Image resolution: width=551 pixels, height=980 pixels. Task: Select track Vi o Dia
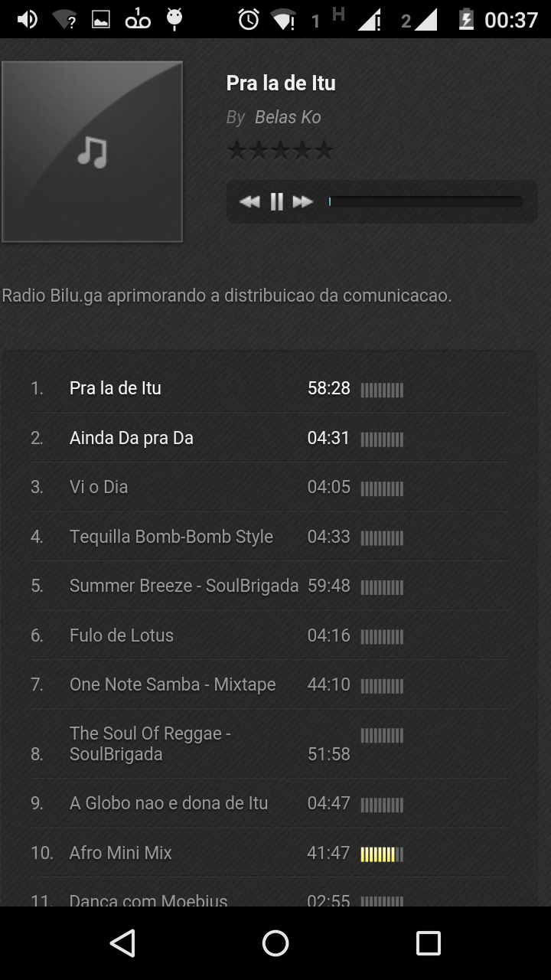click(x=269, y=487)
